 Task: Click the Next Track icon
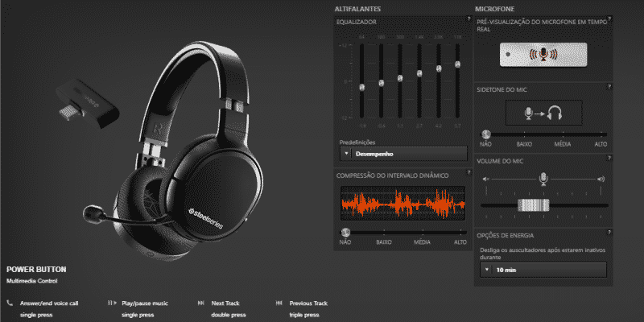[200, 303]
